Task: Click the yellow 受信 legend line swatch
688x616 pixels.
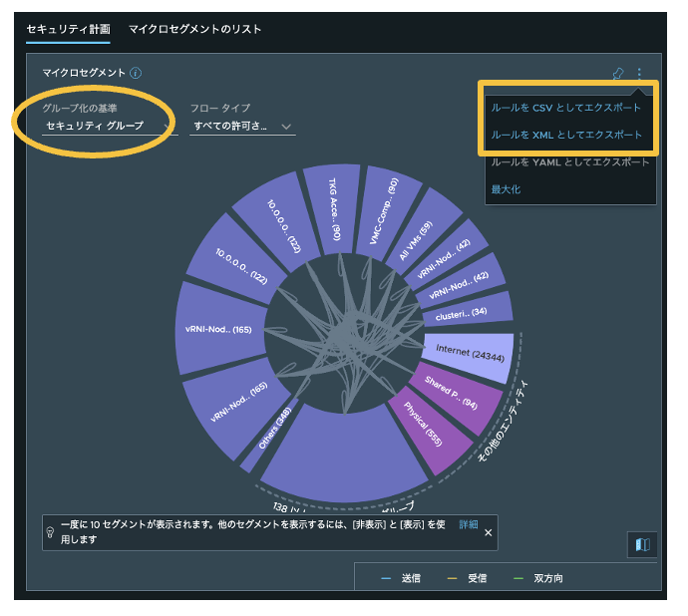Action: 452,579
